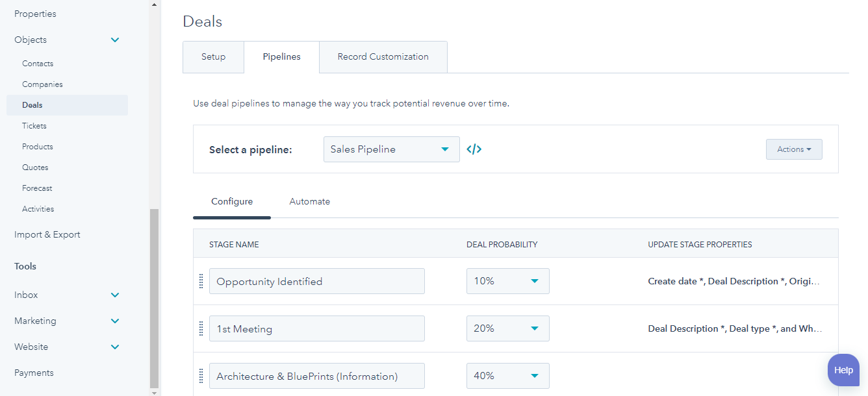This screenshot has width=868, height=396.
Task: Open the Help widget
Action: [x=843, y=370]
